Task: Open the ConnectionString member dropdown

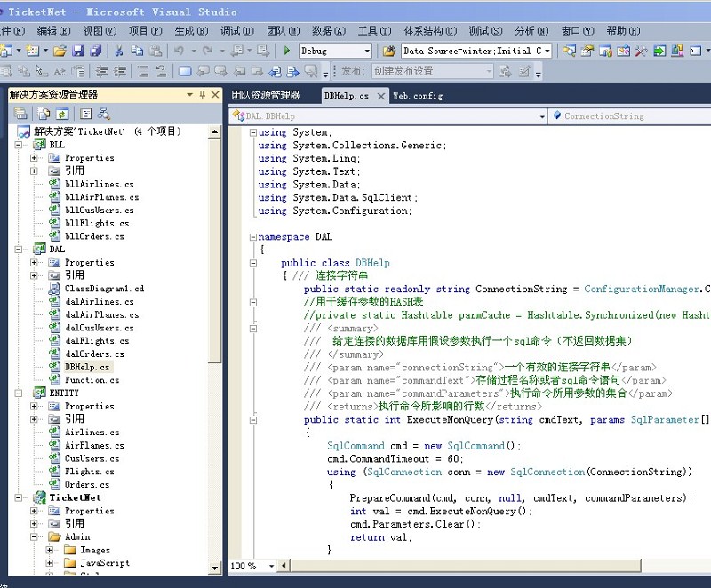Action: coord(631,116)
